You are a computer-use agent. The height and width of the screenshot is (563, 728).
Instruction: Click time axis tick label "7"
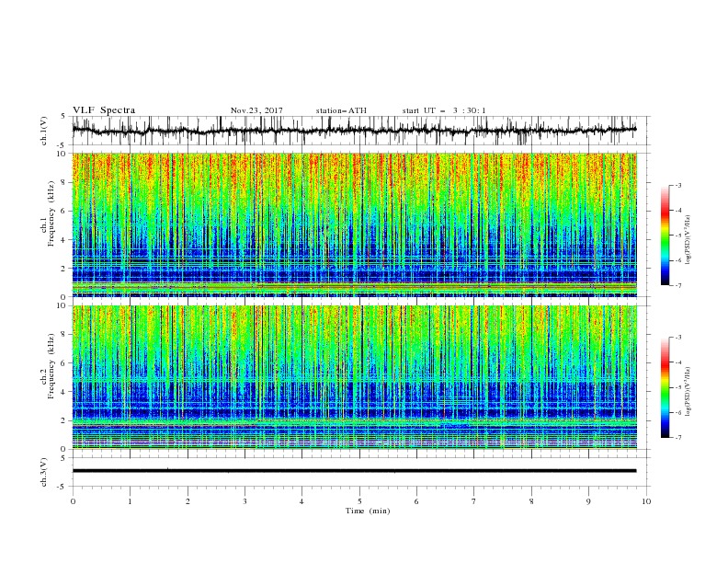coord(474,501)
